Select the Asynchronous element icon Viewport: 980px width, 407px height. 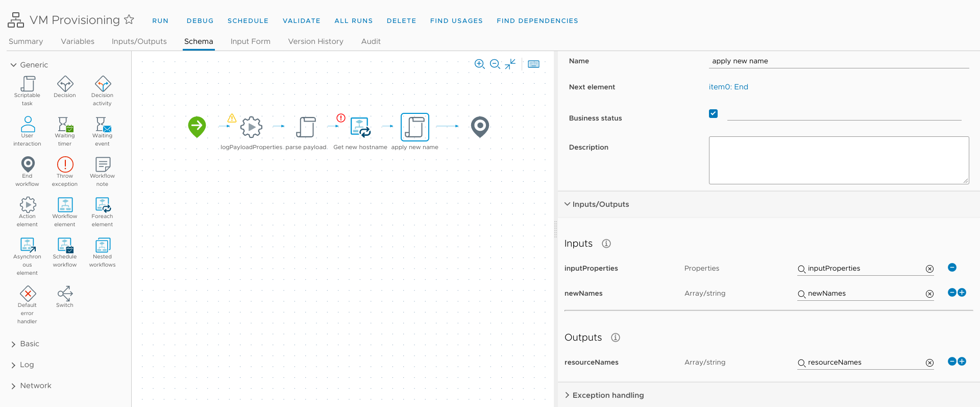point(28,245)
